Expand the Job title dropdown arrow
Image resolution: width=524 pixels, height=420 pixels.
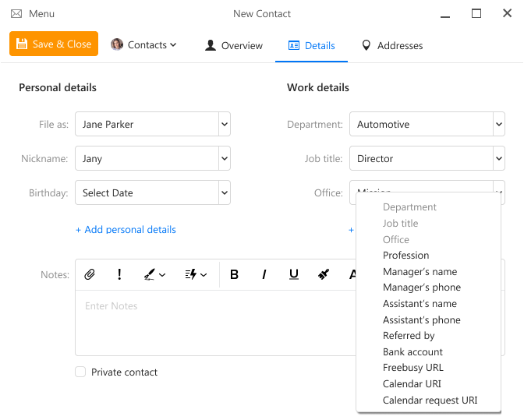click(x=499, y=158)
